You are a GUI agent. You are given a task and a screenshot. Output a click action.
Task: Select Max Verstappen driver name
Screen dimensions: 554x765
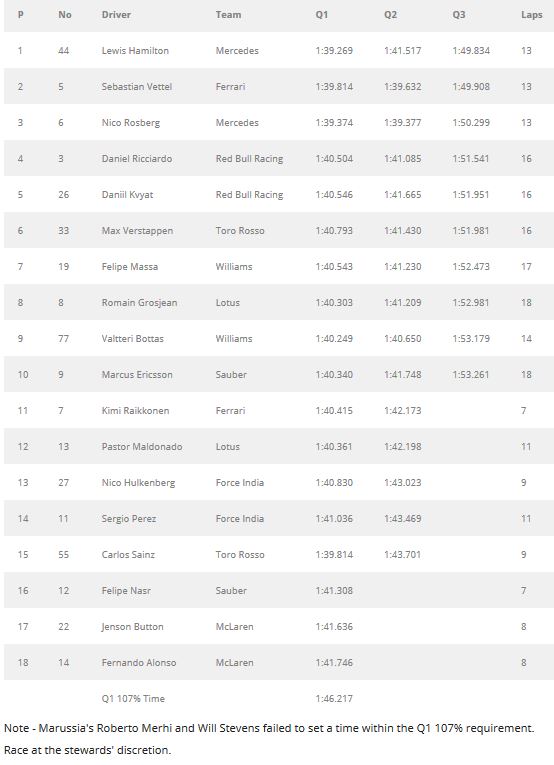pos(137,231)
